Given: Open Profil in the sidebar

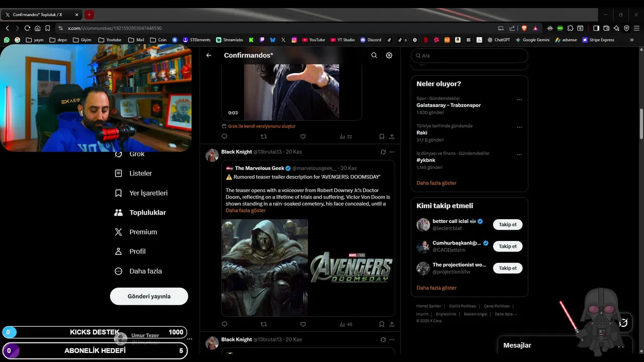Looking at the screenshot, I should pyautogui.click(x=130, y=251).
